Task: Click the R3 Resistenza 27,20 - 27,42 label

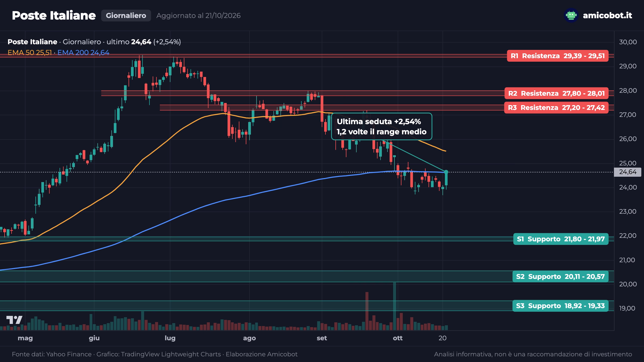Action: tap(556, 108)
